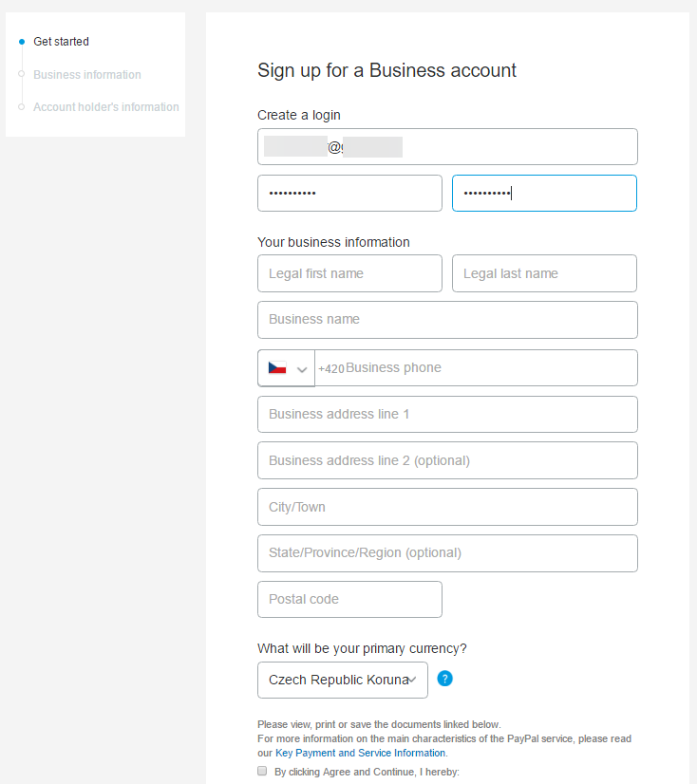
Task: Focus the Business name field
Action: point(447,320)
